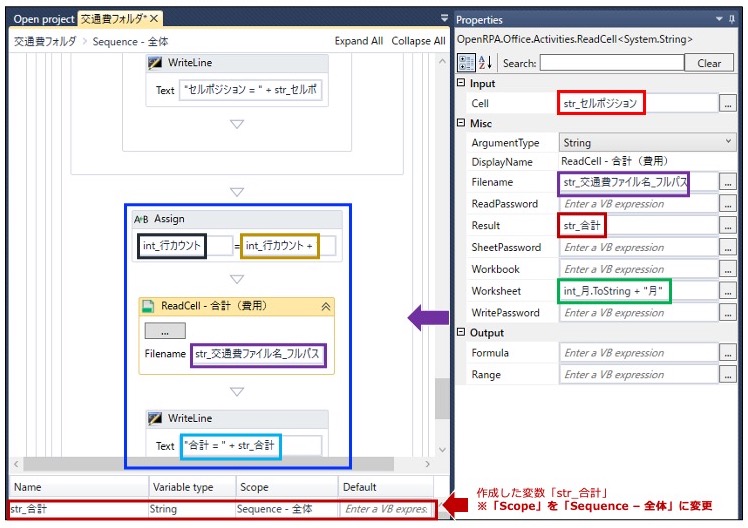748x528 pixels.
Task: Open expression editor for Workbook
Action: coord(727,269)
